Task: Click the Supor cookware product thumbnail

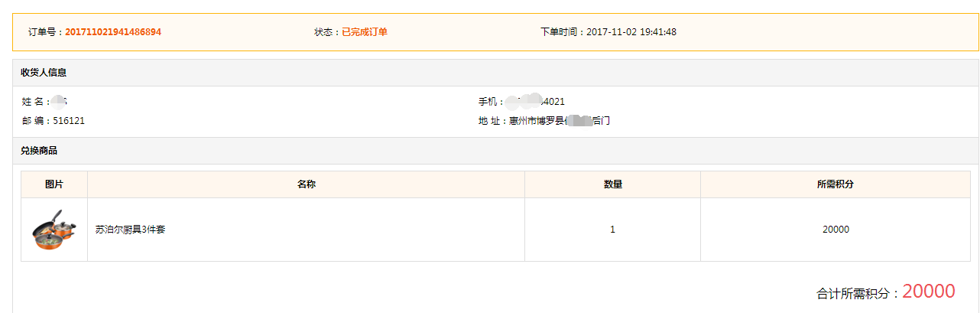Action: point(54,230)
